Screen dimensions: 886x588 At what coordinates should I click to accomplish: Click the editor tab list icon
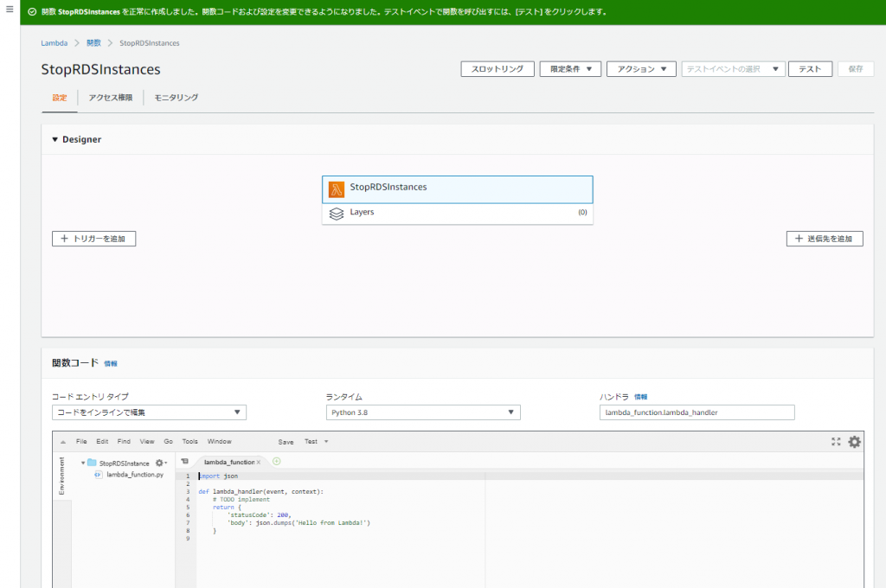click(185, 462)
